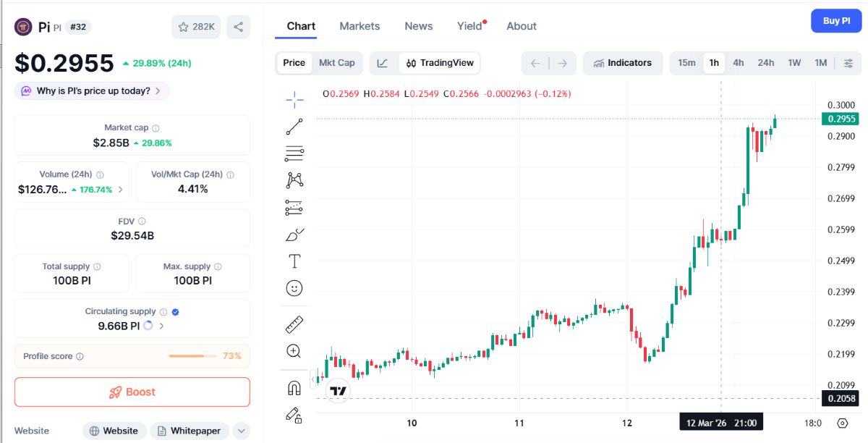Open the News tab
The height and width of the screenshot is (443, 868).
419,26
